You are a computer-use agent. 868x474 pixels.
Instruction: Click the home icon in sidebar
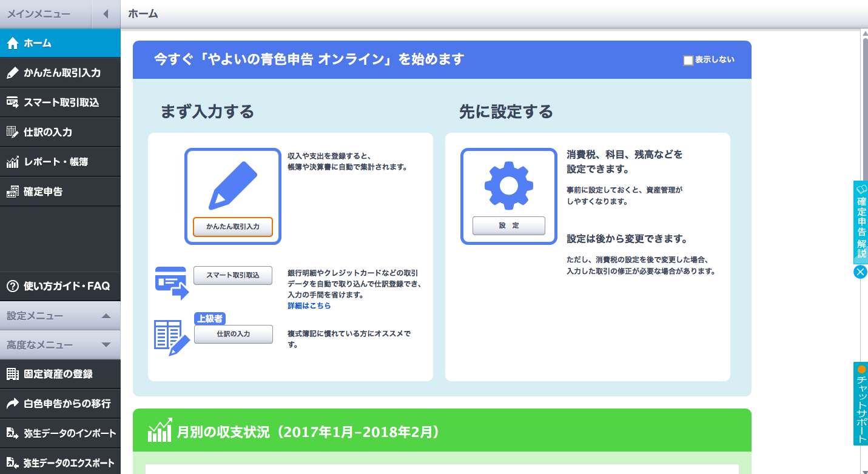(x=12, y=43)
